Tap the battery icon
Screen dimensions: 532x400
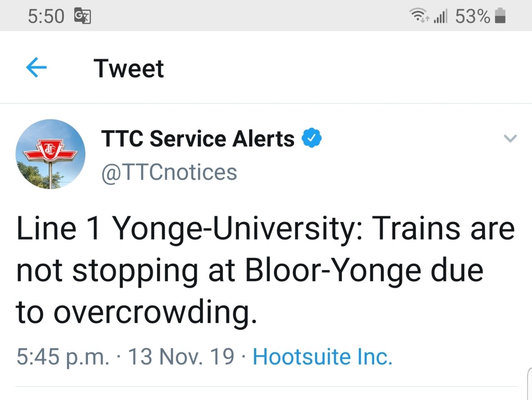point(500,16)
